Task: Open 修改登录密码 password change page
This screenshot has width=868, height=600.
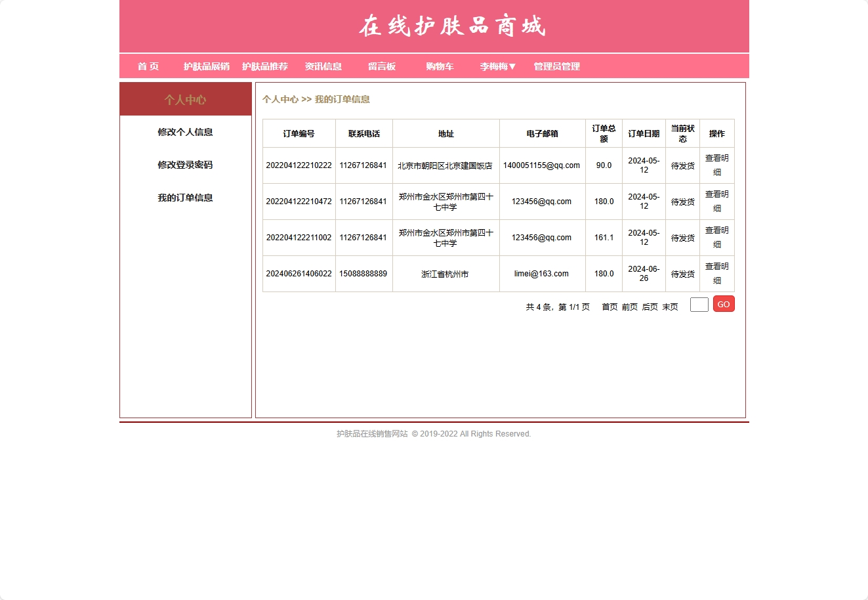Action: tap(186, 165)
